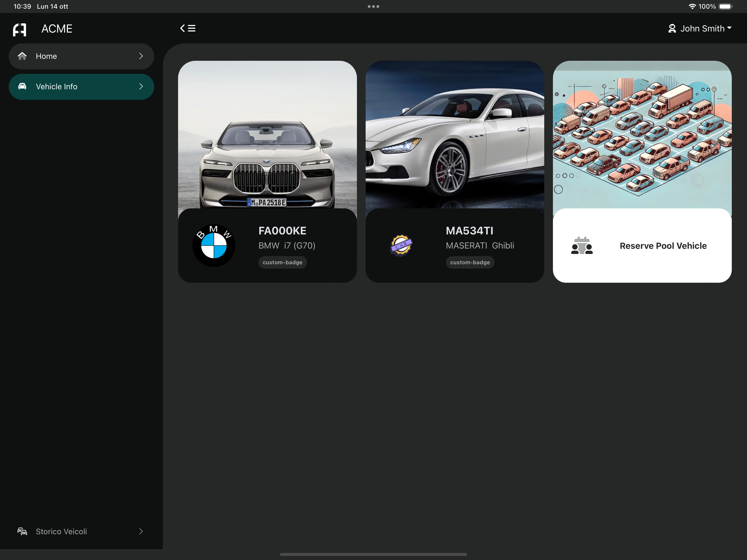Tap the battery status icon
Viewport: 747px width, 560px height.
[x=725, y=7]
